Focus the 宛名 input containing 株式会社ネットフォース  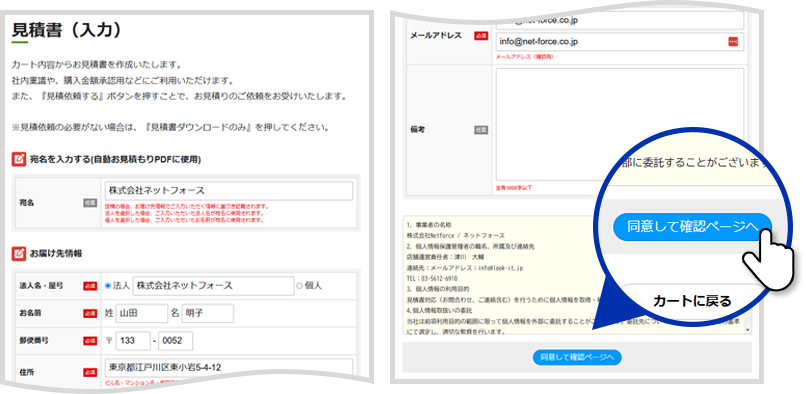[x=228, y=191]
